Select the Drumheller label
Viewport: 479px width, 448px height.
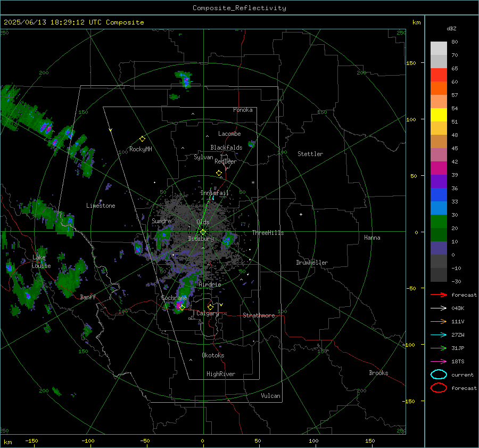point(312,263)
